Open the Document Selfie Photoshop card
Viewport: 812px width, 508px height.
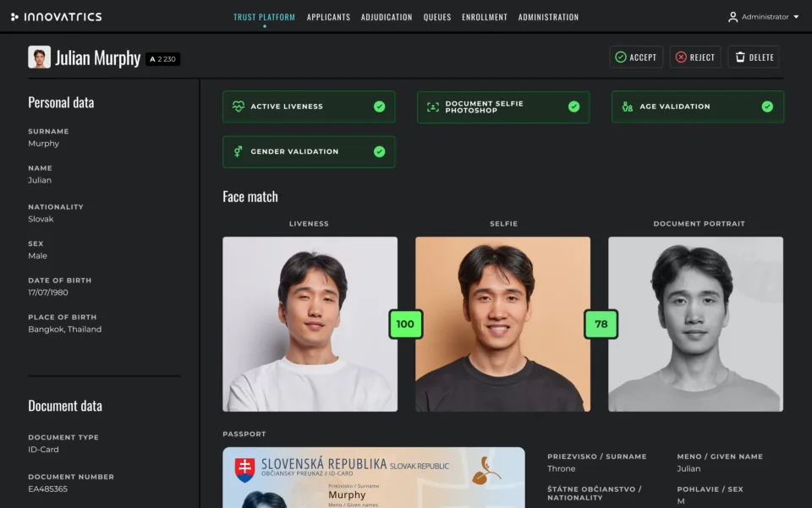(503, 107)
